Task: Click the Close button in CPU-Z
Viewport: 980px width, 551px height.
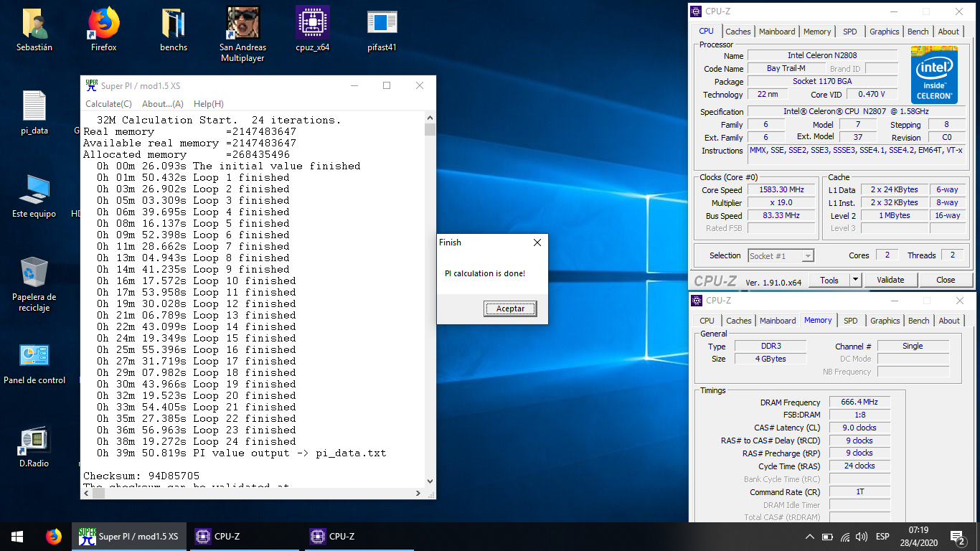Action: (x=946, y=280)
